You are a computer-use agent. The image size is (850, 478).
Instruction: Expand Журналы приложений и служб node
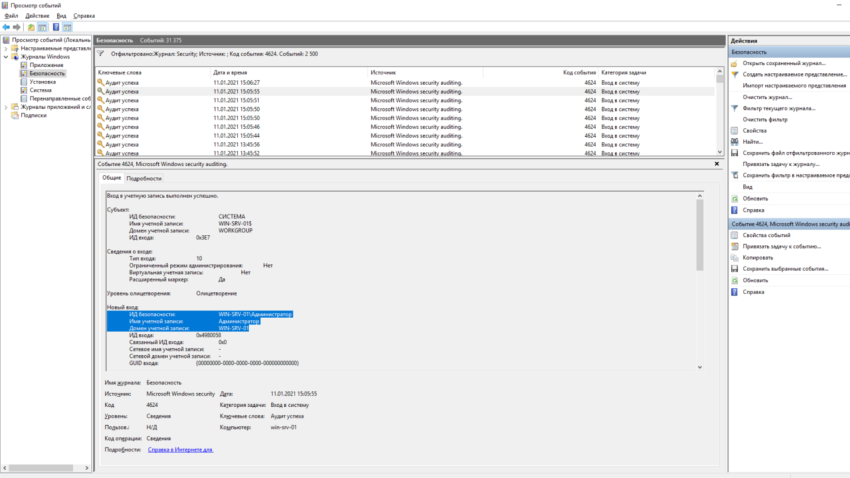(6, 107)
